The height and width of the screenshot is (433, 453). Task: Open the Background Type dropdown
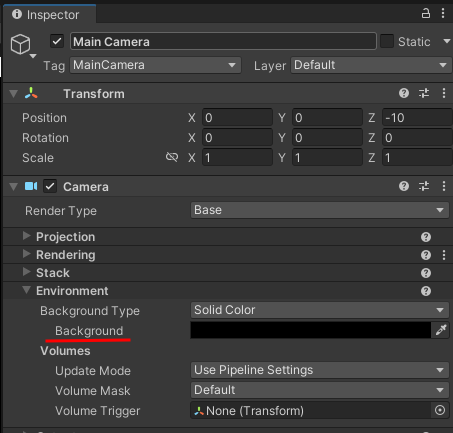320,310
